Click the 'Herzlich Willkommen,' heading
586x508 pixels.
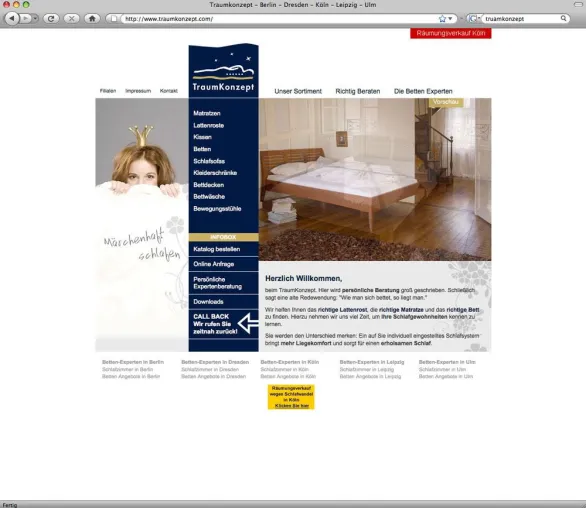coord(303,278)
